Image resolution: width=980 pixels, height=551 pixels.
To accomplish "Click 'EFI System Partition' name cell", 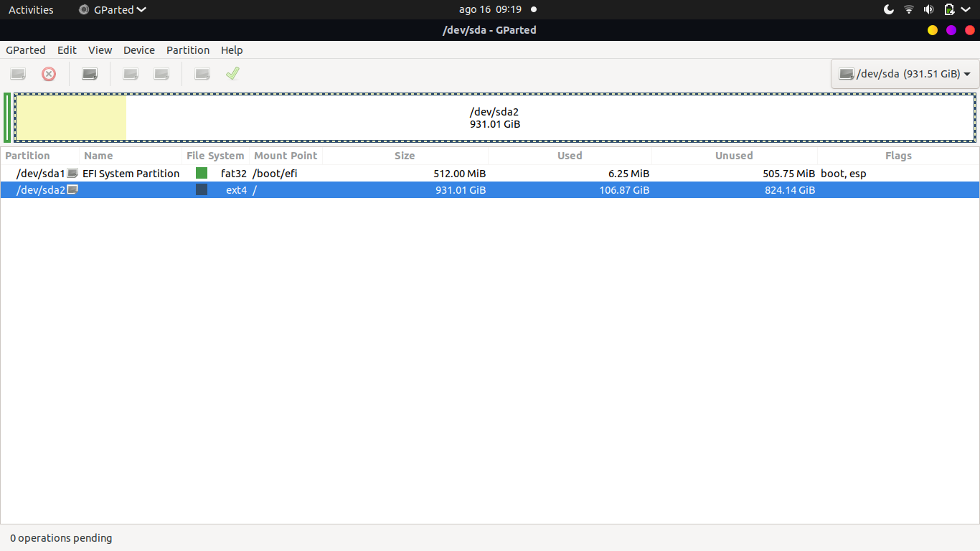I will click(131, 174).
